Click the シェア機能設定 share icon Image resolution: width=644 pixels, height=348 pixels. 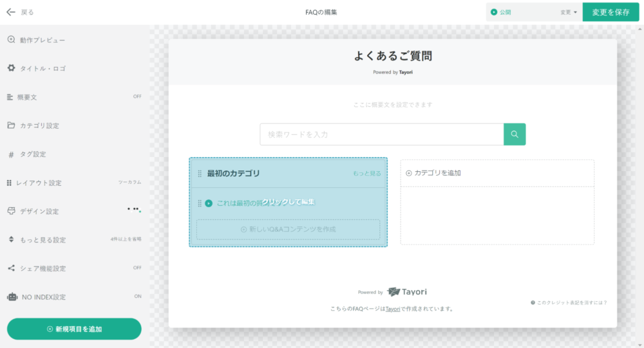tap(11, 268)
